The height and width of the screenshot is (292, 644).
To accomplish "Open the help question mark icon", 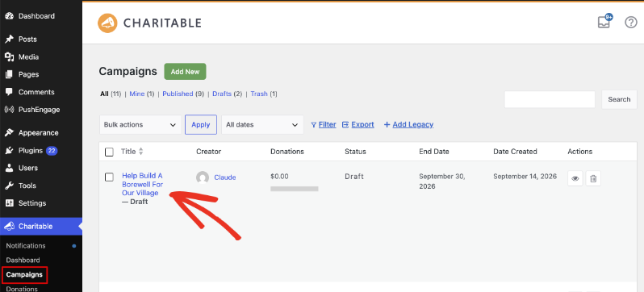I will (631, 23).
